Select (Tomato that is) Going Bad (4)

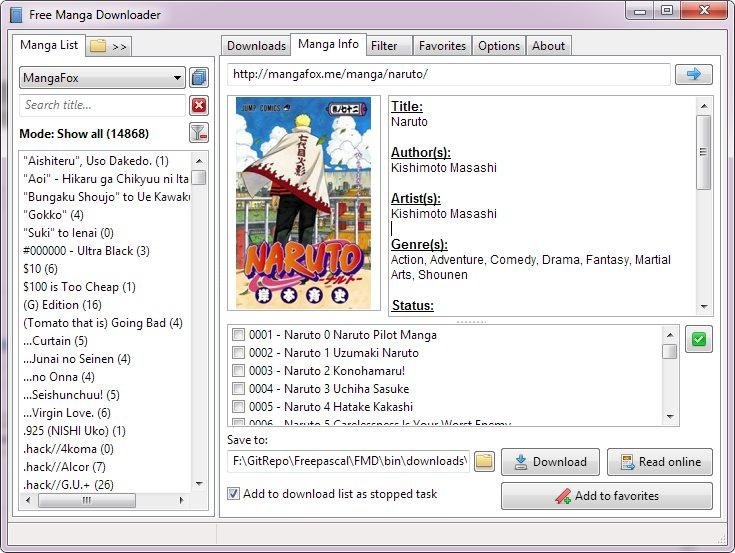tap(103, 323)
